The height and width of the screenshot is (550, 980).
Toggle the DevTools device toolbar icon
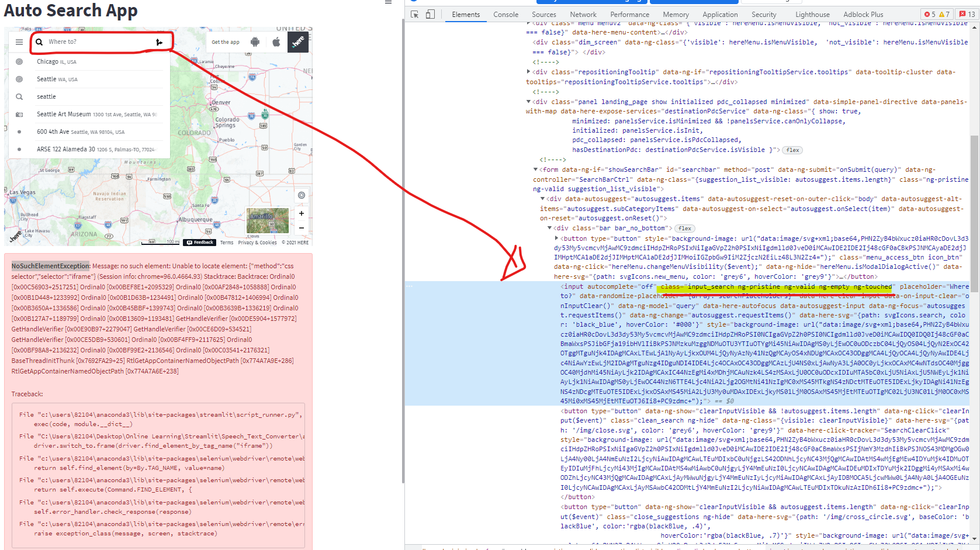(430, 15)
